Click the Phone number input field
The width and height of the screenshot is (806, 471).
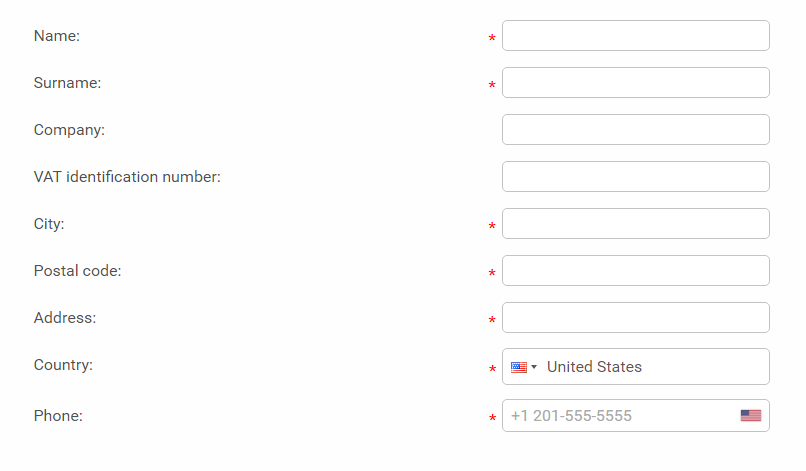tap(635, 415)
